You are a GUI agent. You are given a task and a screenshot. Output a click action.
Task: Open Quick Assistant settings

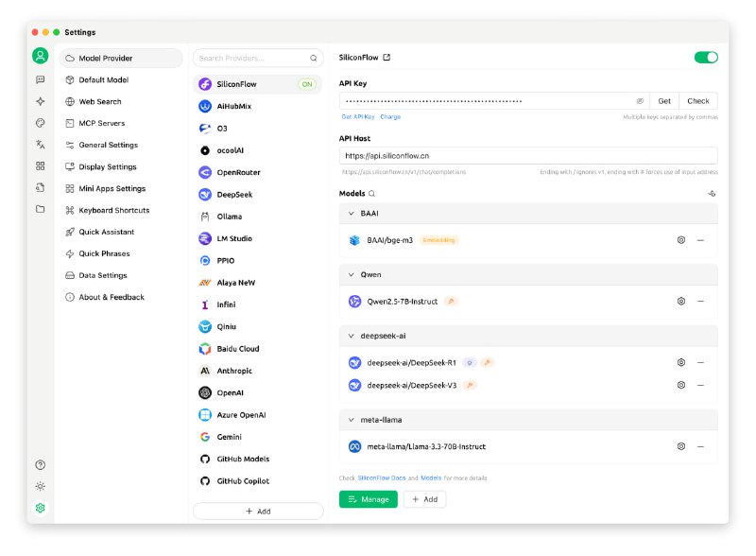pos(121,233)
